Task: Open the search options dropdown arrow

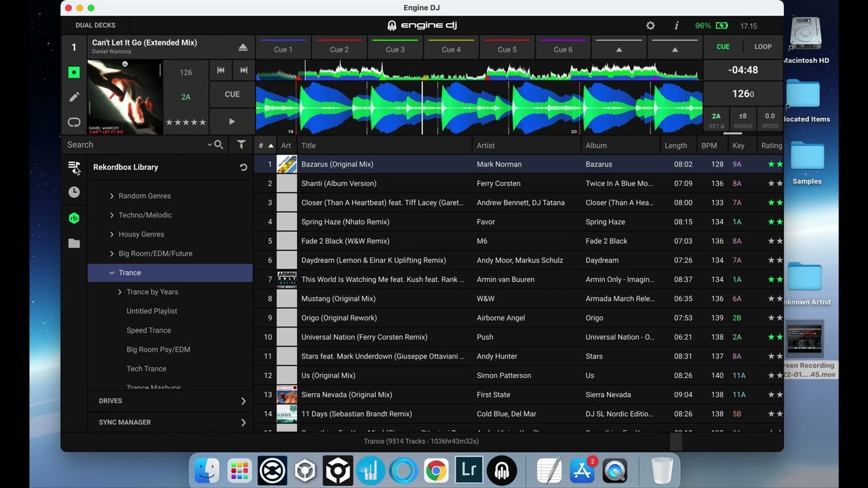Action: tap(210, 144)
